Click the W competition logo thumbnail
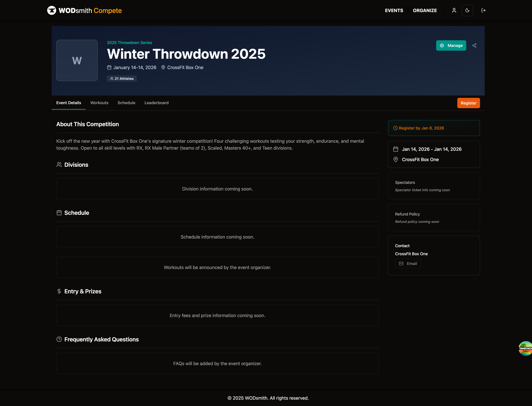This screenshot has height=406, width=532. coord(77,60)
